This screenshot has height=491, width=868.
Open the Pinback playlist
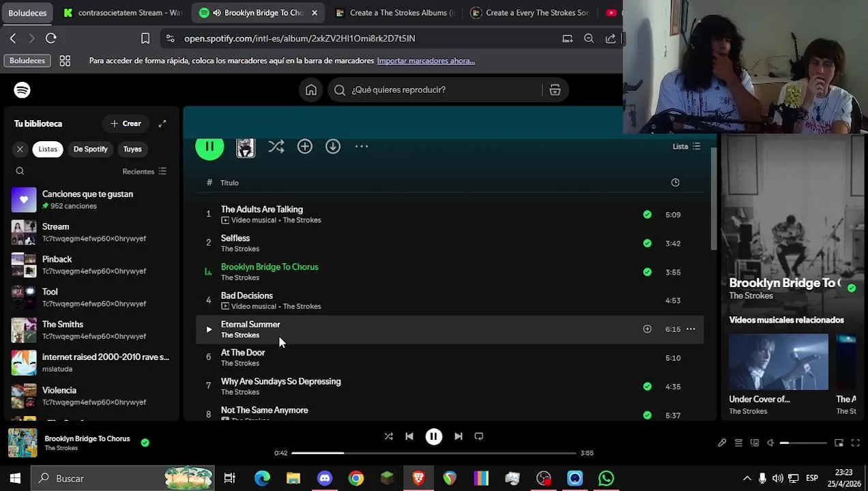coord(92,265)
